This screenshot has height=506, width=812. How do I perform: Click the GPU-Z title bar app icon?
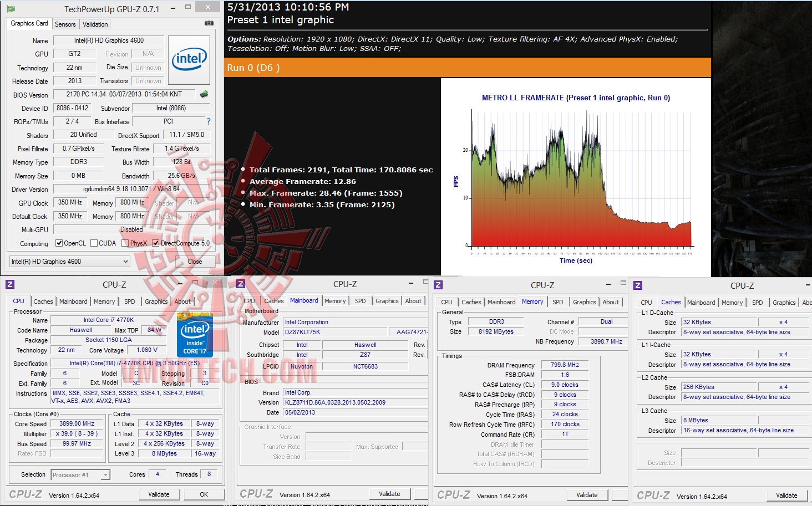[11, 9]
